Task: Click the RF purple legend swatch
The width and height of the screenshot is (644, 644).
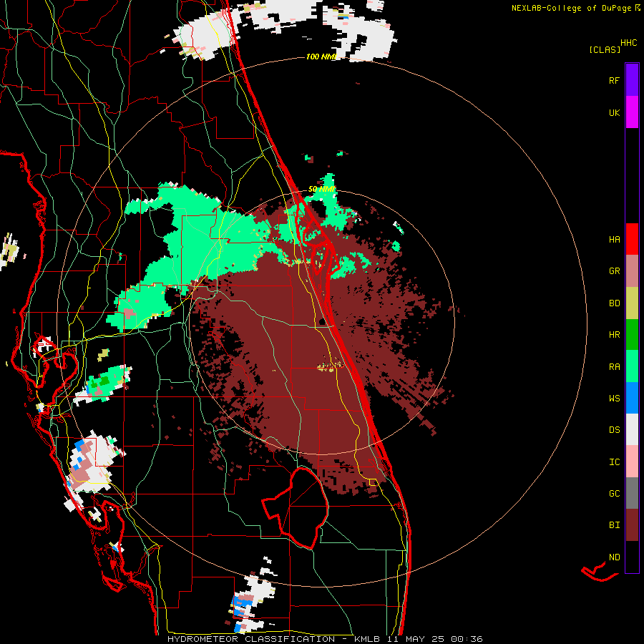Action: pos(632,80)
